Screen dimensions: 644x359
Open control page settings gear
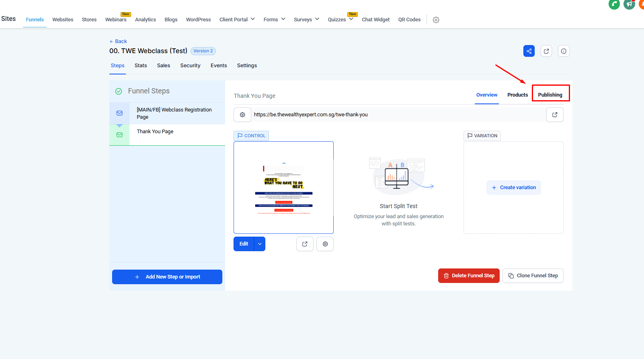(325, 244)
